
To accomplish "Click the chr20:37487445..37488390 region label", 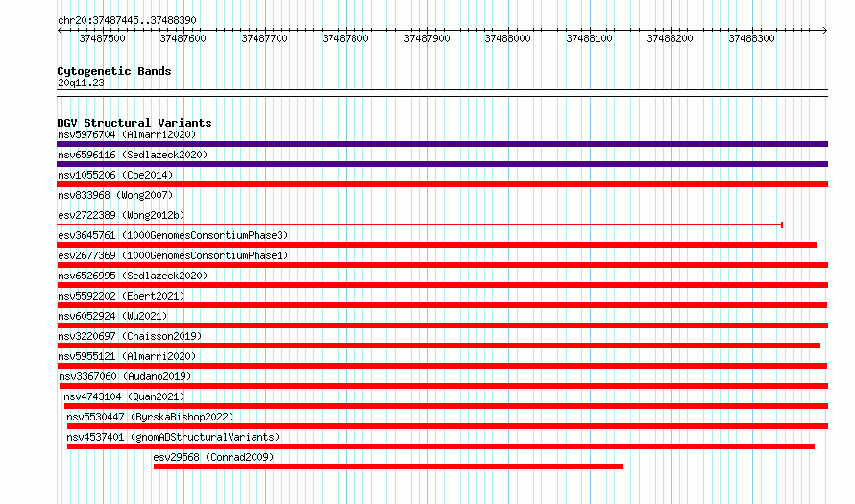I will (127, 20).
